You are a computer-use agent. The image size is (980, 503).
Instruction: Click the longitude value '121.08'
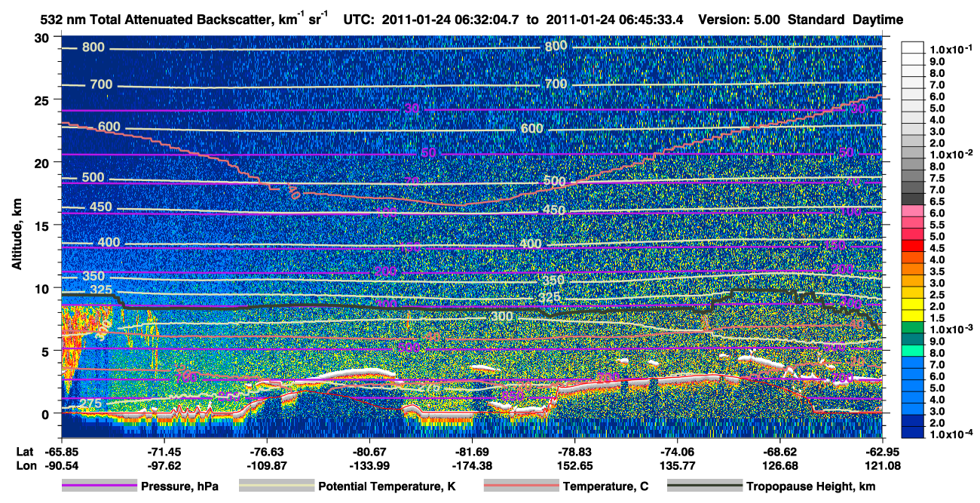pyautogui.click(x=883, y=465)
